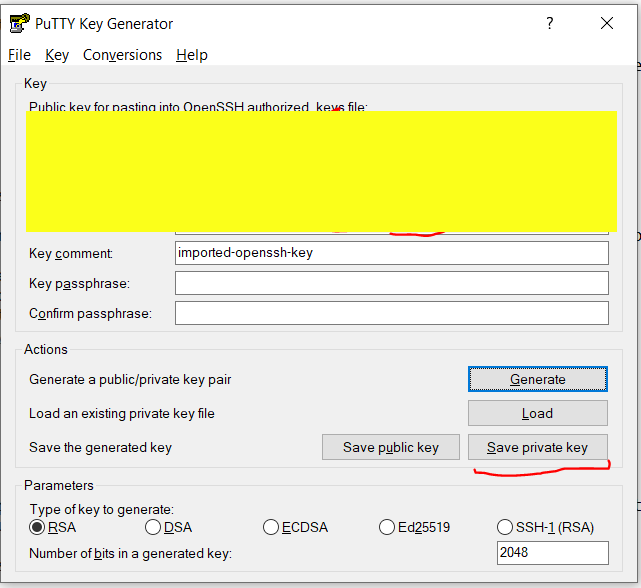Viewport: 641px width, 588px height.
Task: Open the Conversions menu
Action: [122, 55]
